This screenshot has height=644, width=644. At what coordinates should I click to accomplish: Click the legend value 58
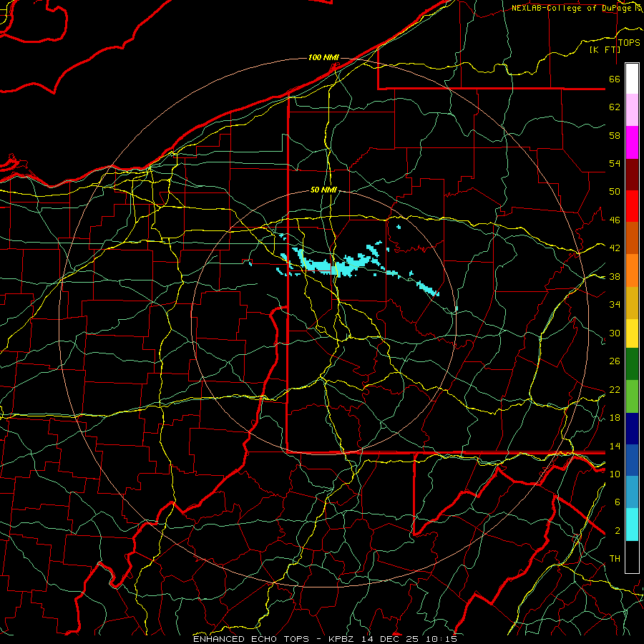point(615,135)
